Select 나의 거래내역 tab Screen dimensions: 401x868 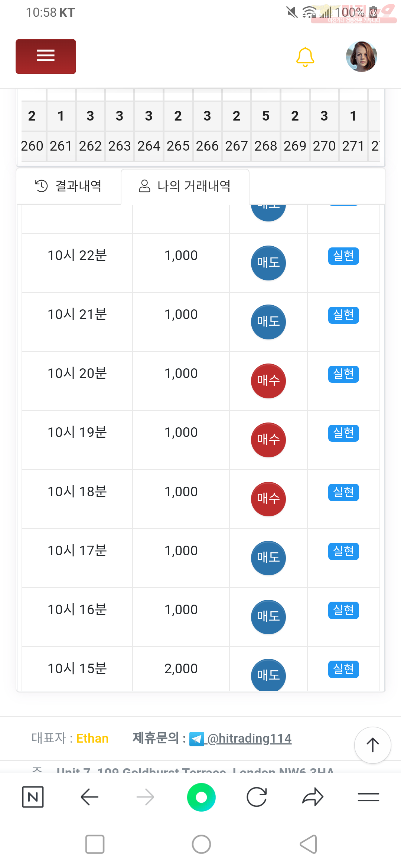[x=185, y=186]
